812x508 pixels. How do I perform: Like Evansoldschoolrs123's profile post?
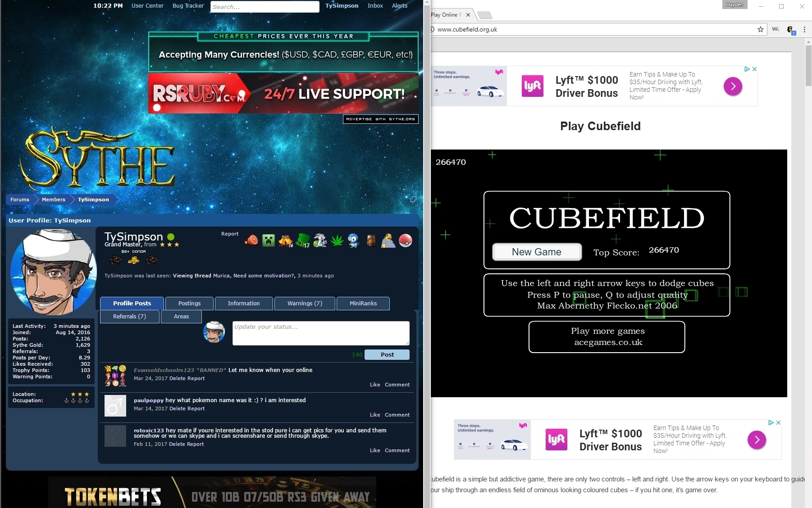click(x=375, y=385)
